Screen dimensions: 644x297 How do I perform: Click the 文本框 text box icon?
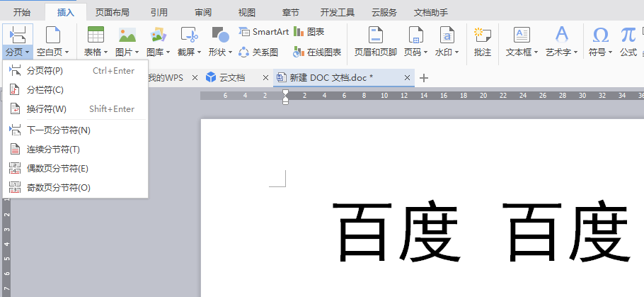point(522,35)
